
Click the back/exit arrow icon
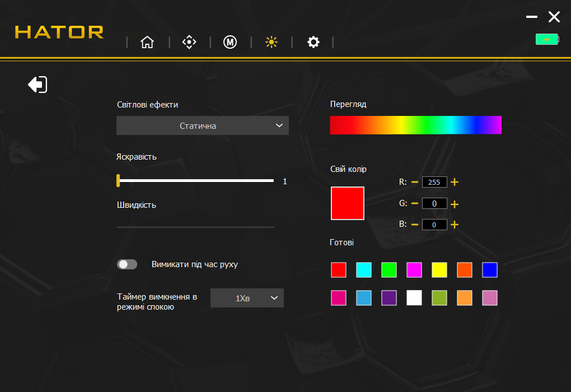tap(38, 85)
